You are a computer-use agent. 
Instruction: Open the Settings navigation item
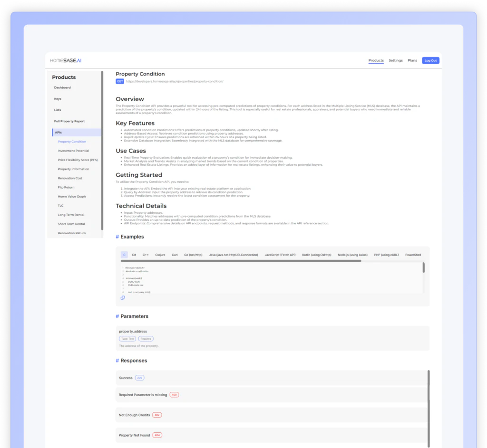click(x=396, y=60)
